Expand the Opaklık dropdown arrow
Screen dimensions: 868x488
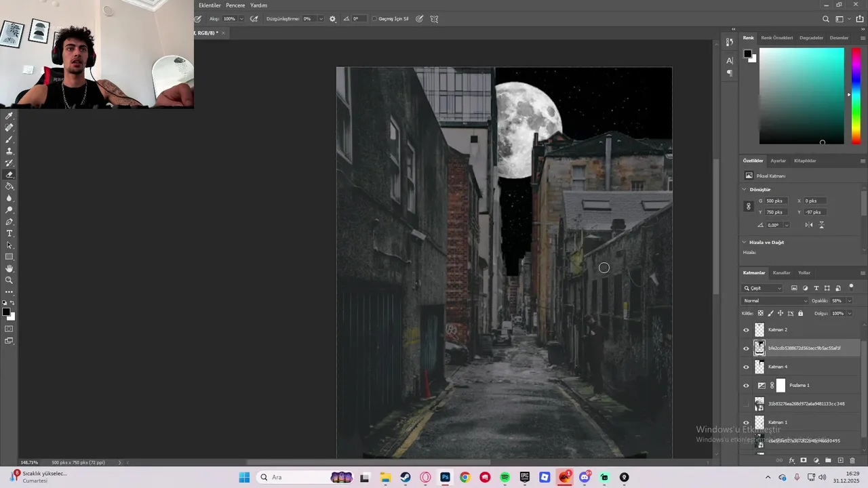849,301
